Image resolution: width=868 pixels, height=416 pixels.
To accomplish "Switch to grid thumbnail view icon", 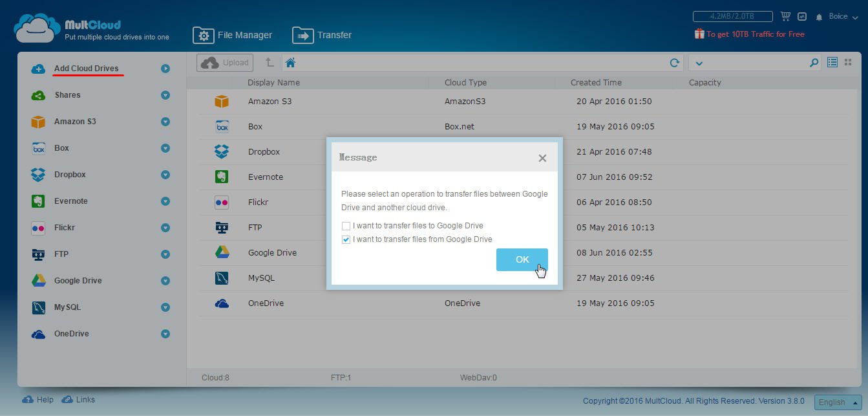I will [x=848, y=62].
